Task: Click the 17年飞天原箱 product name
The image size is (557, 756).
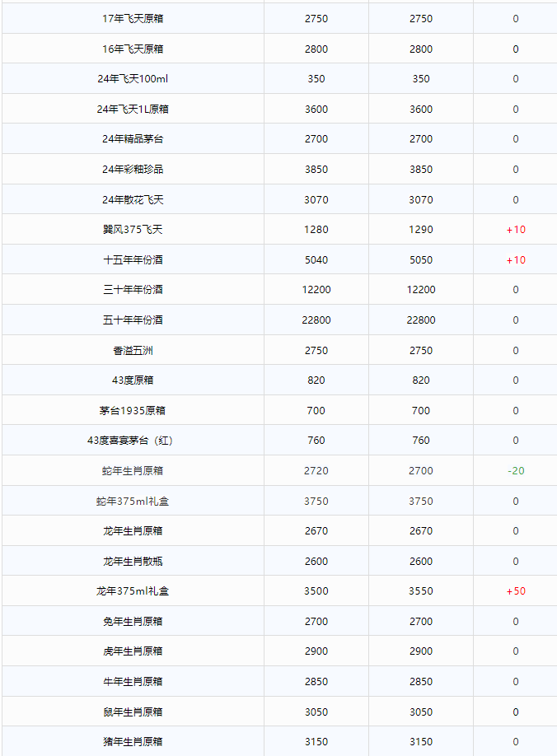Action: pyautogui.click(x=133, y=18)
